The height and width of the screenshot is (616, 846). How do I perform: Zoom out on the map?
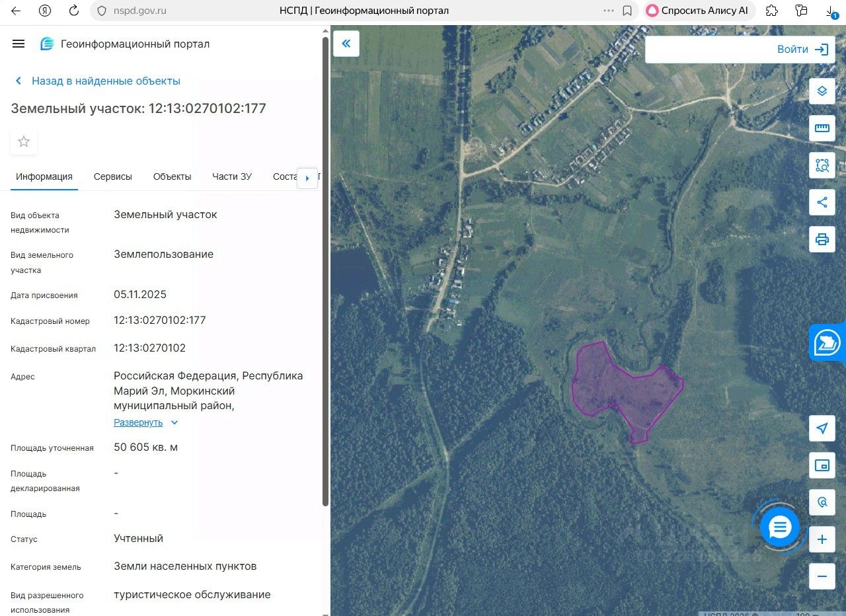pyautogui.click(x=822, y=576)
